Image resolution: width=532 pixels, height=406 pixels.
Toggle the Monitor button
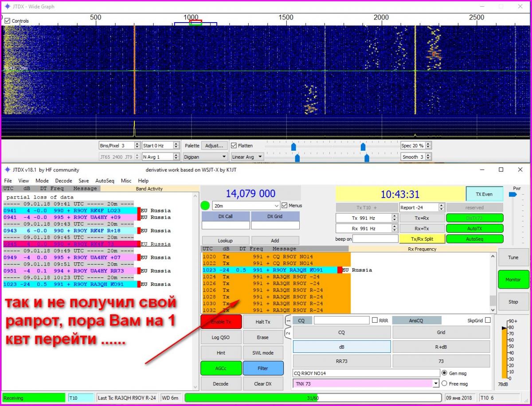pos(513,279)
